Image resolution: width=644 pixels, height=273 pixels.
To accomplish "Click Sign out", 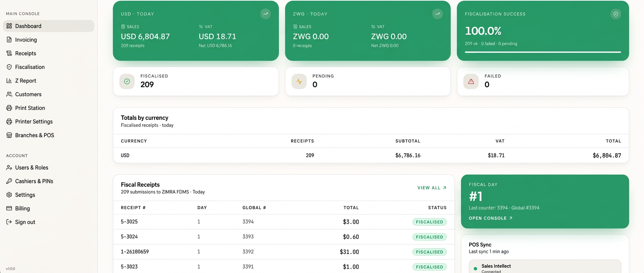I will coord(48,222).
